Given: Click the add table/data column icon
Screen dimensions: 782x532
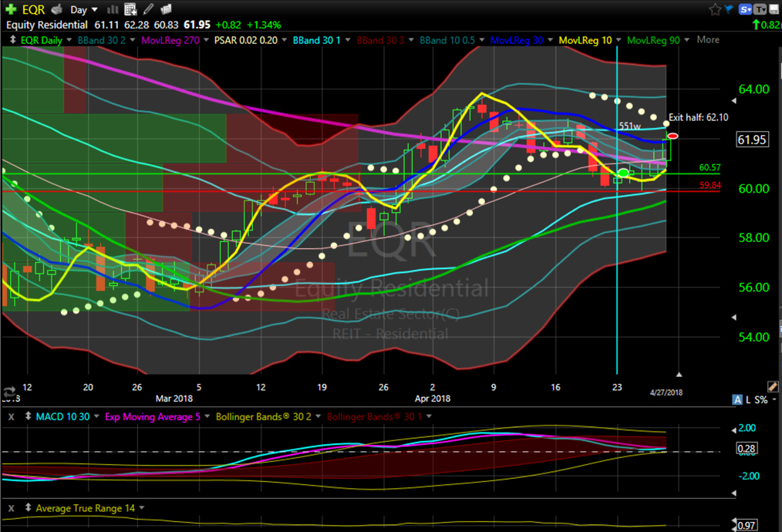Looking at the screenshot, I should (130, 9).
